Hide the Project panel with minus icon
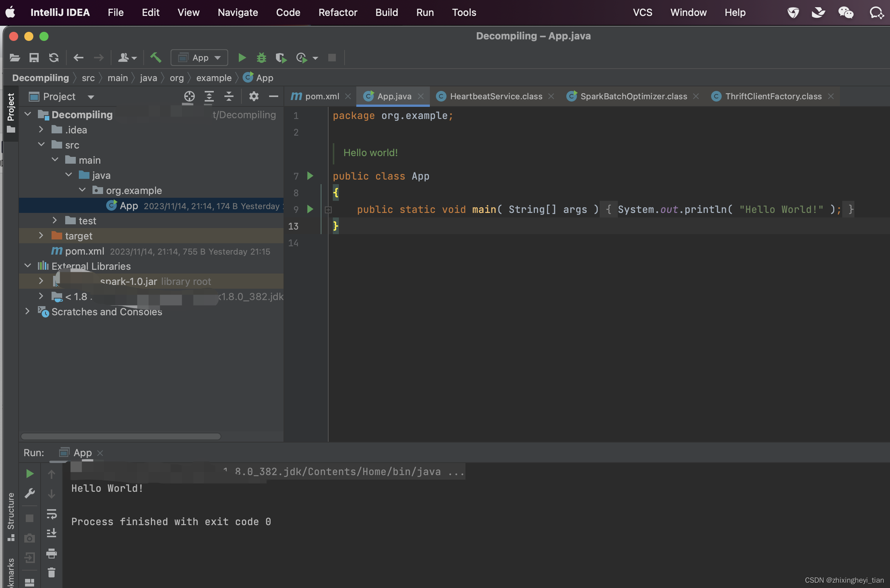The image size is (890, 588). (274, 96)
